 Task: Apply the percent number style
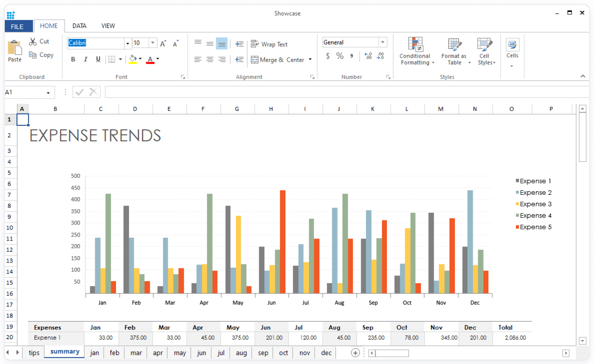pyautogui.click(x=340, y=56)
